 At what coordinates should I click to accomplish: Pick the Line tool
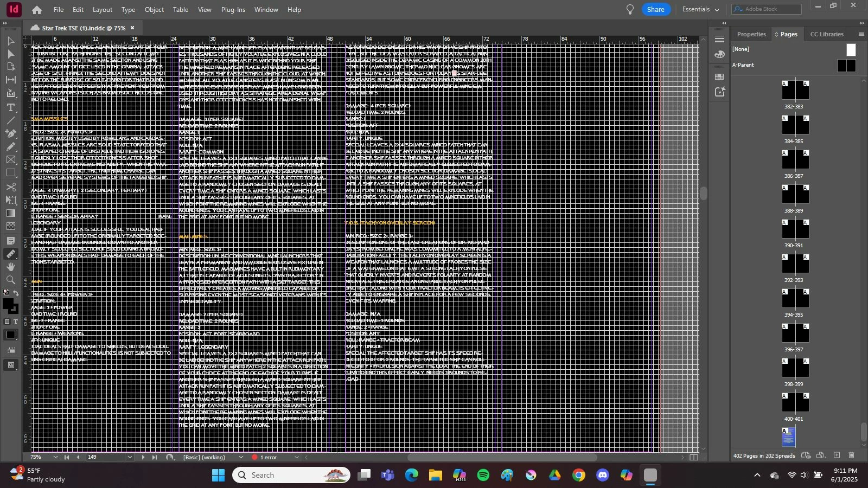coord(11,120)
